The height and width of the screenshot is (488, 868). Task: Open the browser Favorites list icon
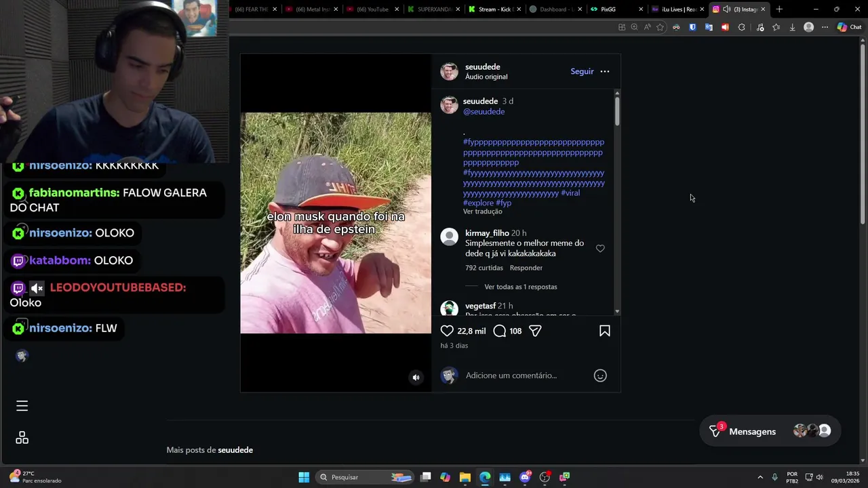point(776,27)
